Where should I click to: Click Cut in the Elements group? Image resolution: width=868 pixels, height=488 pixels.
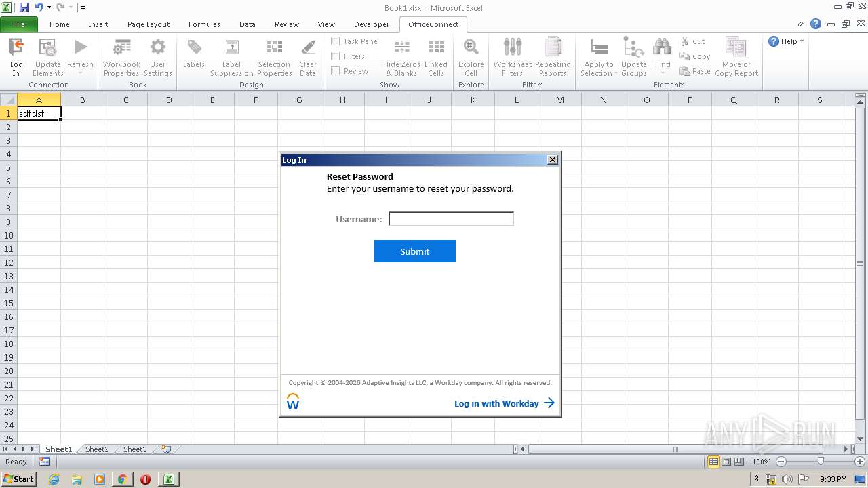coord(693,41)
